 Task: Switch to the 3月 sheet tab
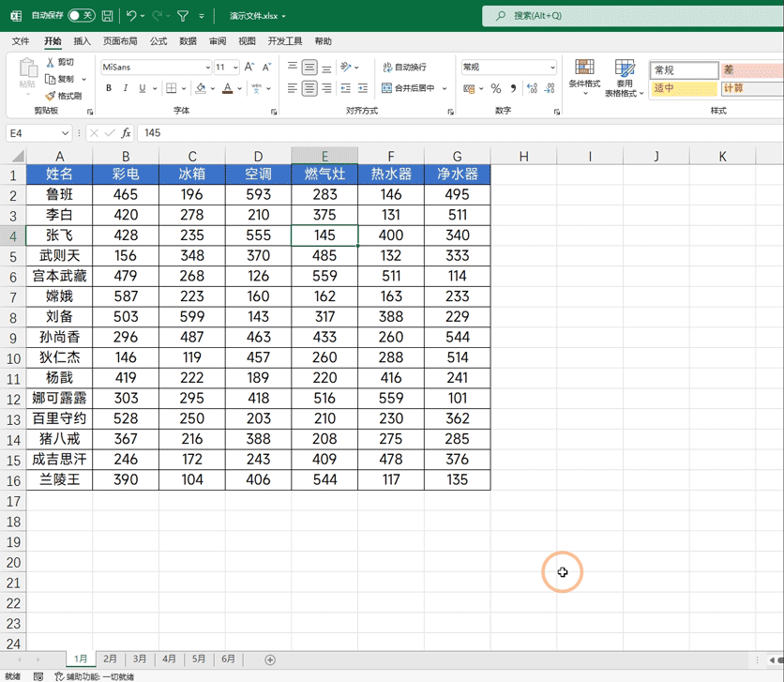pyautogui.click(x=140, y=659)
